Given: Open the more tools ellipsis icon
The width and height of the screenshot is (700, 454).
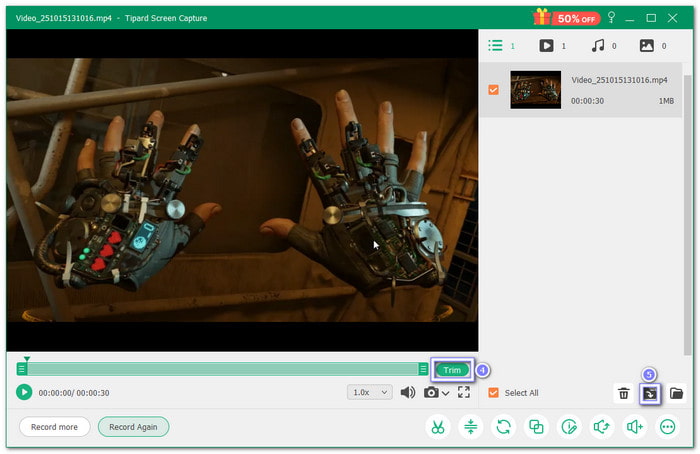Looking at the screenshot, I should tap(667, 427).
